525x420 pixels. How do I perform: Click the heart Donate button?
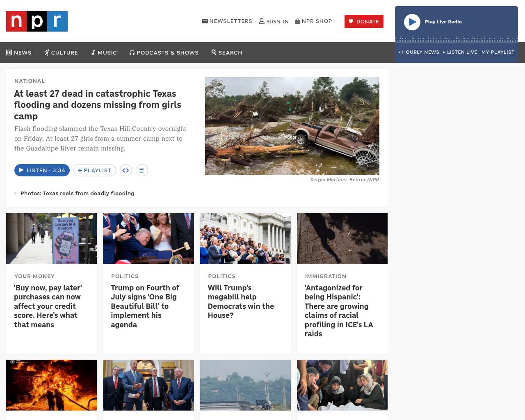364,21
